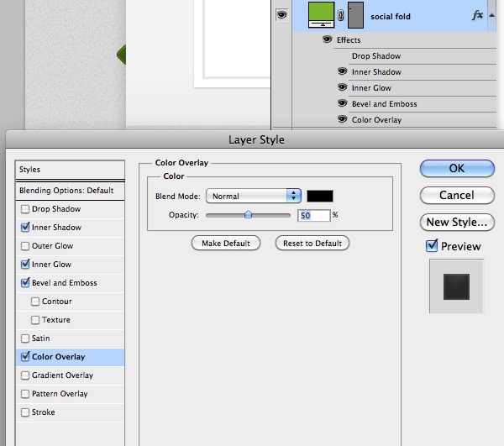Hide the Inner Glow effect in Layers panel
Viewport: 504px width, 446px height.
tap(343, 87)
